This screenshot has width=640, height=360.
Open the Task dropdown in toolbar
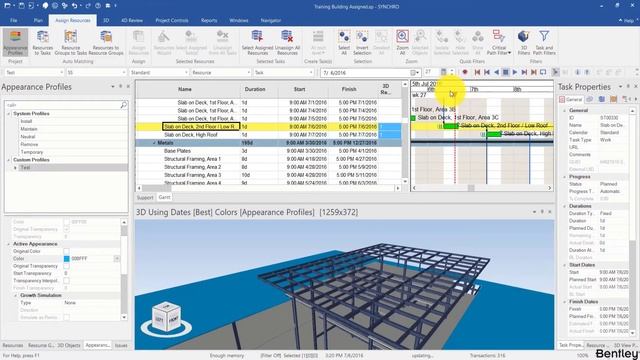[x=311, y=72]
